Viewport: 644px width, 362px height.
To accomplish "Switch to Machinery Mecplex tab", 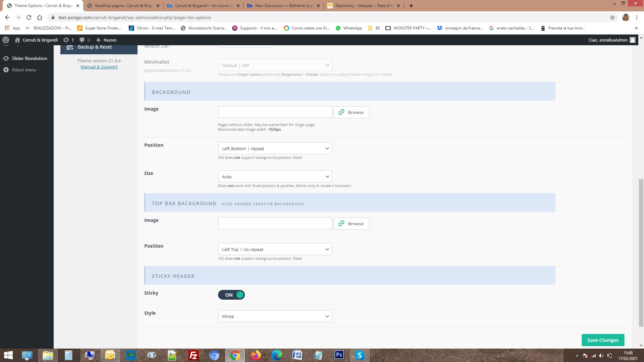I will pyautogui.click(x=364, y=6).
